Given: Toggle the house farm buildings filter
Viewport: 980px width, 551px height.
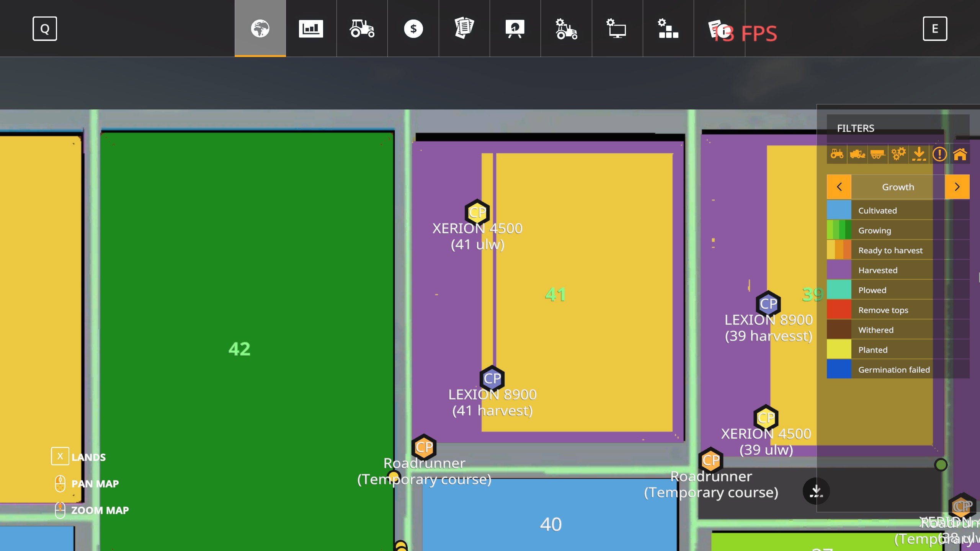Looking at the screenshot, I should [x=960, y=154].
